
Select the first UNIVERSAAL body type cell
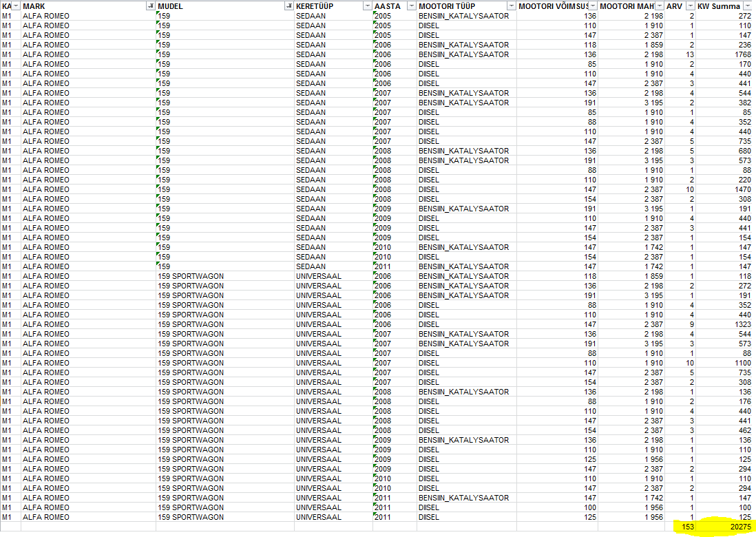click(x=319, y=276)
